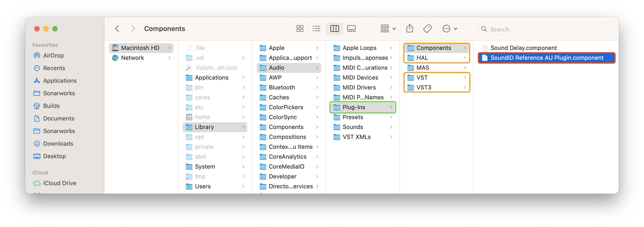Select the HAL folder
The height and width of the screenshot is (227, 644).
[437, 58]
